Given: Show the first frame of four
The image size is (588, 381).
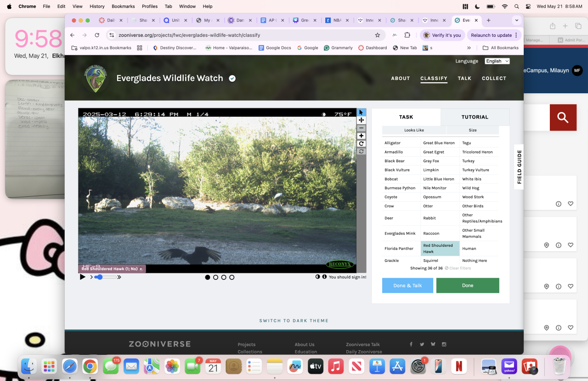Looking at the screenshot, I should pos(208,278).
